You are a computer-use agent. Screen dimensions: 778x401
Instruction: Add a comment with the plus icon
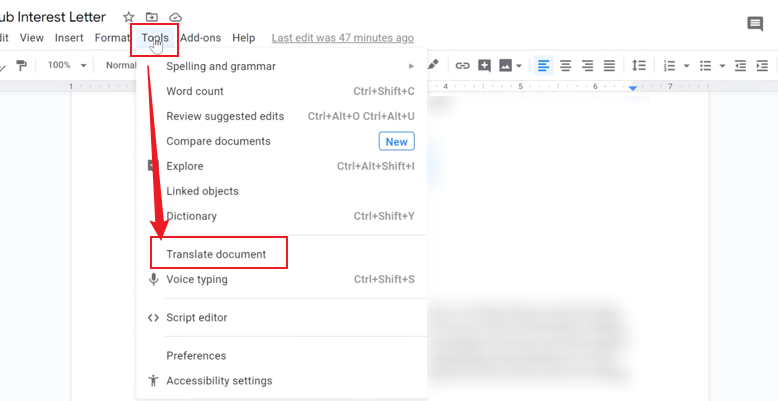click(x=484, y=66)
